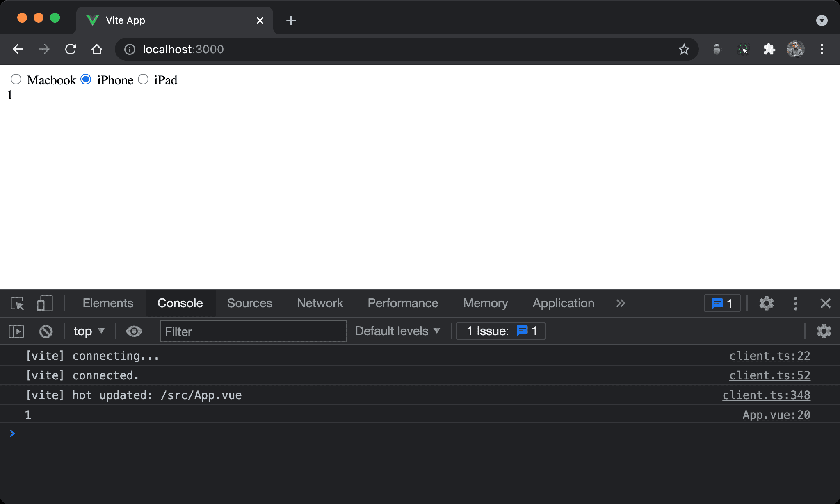Click the 1 Issue badge button

point(500,330)
